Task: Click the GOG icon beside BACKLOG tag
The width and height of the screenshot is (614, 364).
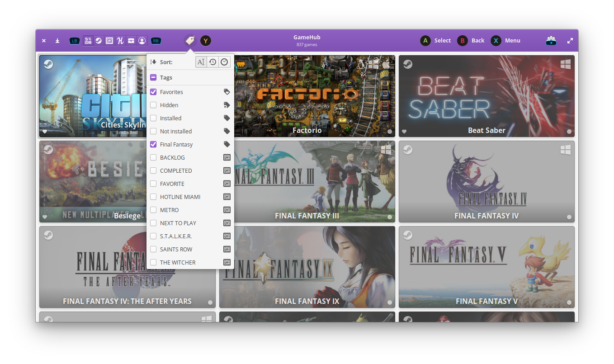Action: point(227,157)
